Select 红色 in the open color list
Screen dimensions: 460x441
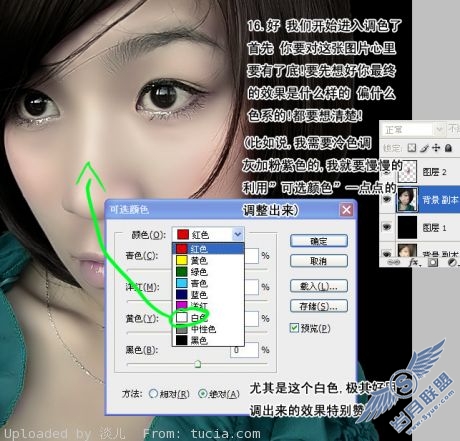[208, 249]
